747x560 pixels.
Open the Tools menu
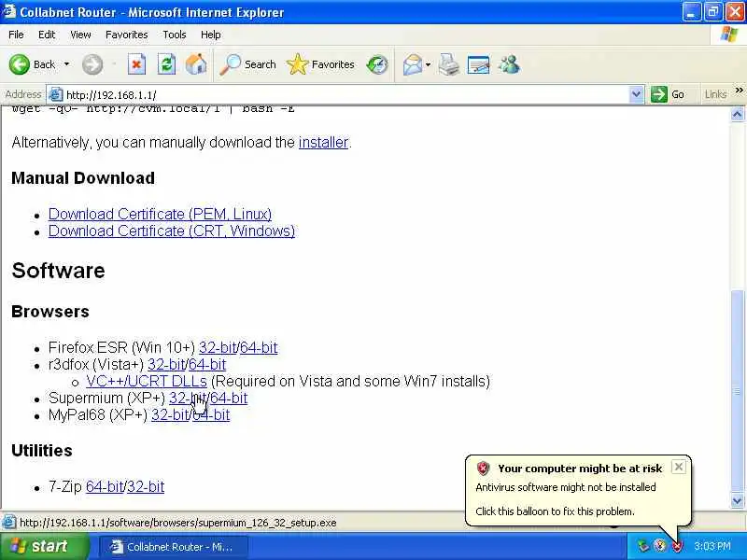tap(175, 35)
